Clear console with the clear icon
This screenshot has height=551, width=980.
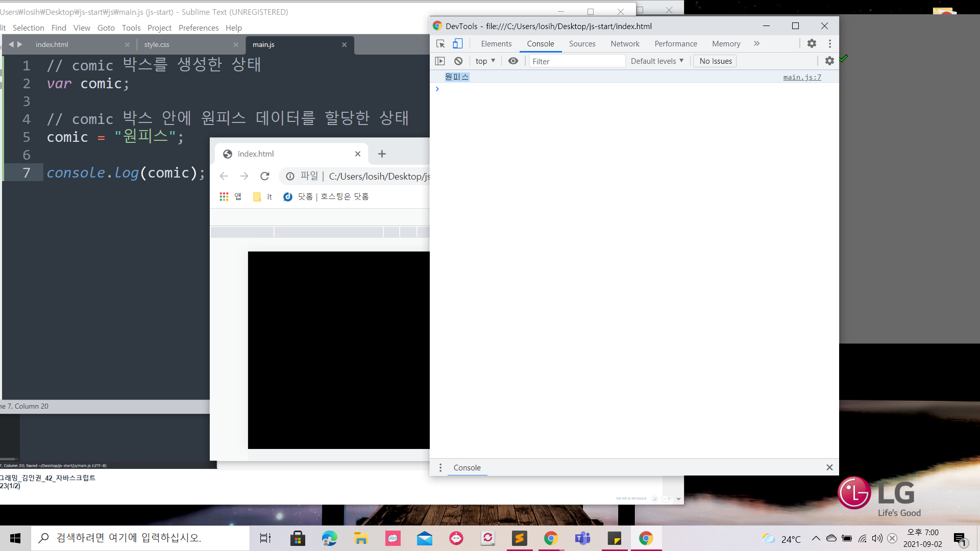(x=458, y=61)
